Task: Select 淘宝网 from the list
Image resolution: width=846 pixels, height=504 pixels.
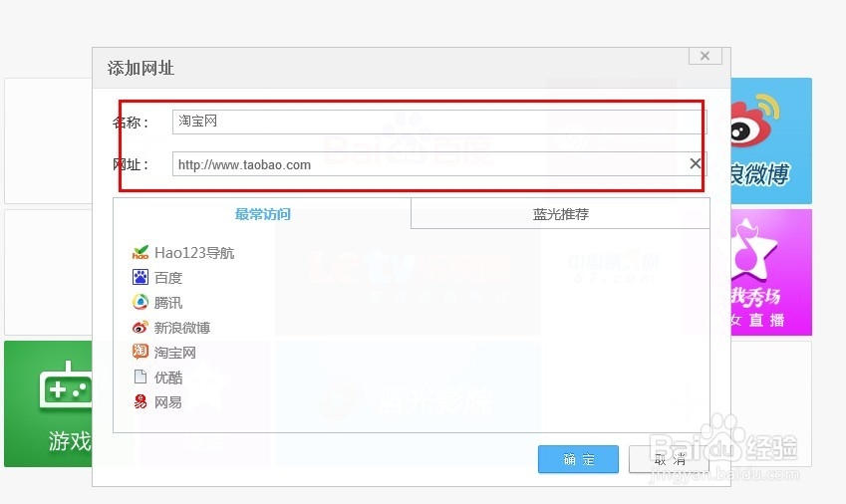Action: click(175, 353)
